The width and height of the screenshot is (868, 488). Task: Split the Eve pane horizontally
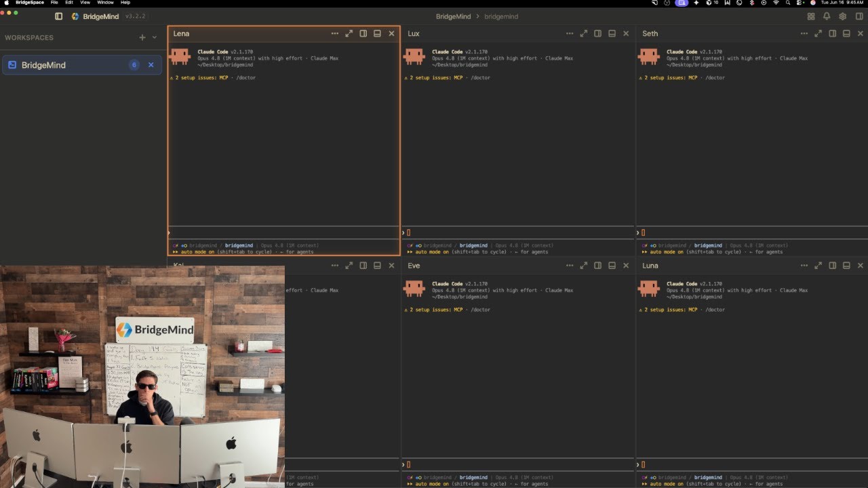click(x=612, y=266)
